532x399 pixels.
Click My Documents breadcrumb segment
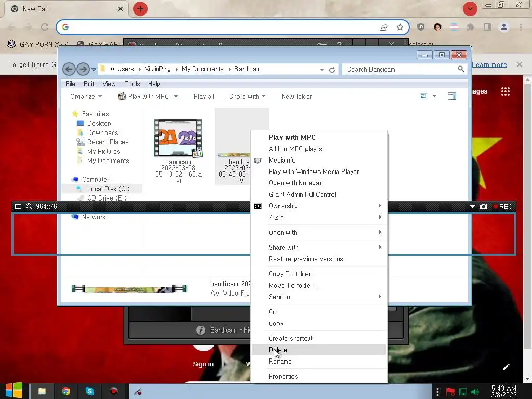tap(203, 69)
